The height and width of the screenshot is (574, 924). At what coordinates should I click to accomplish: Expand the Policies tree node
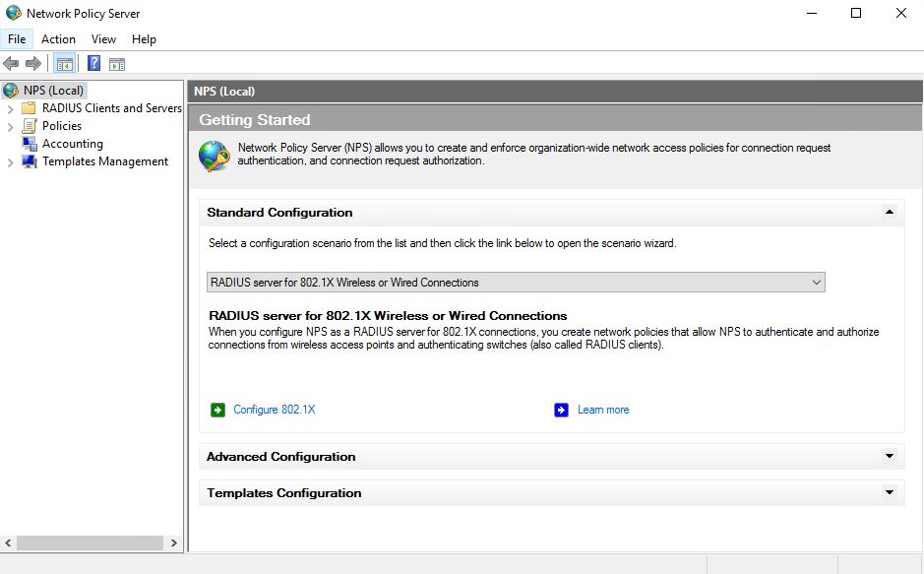coord(10,127)
